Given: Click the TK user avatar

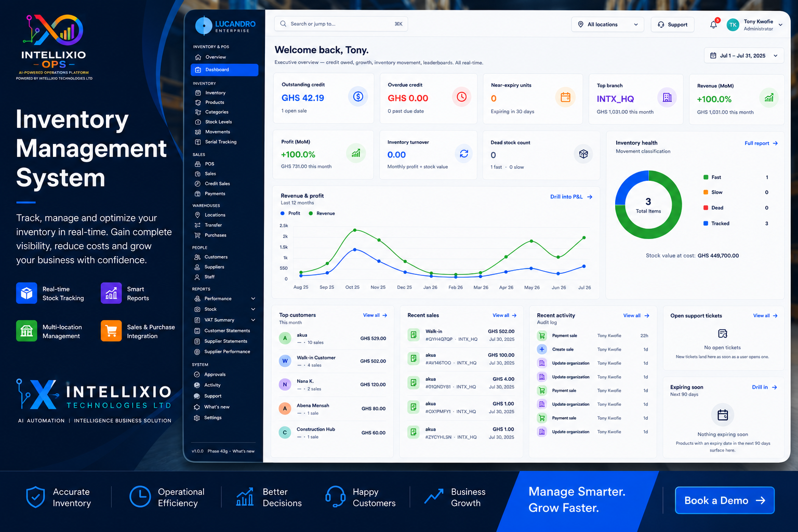Looking at the screenshot, I should pyautogui.click(x=733, y=25).
